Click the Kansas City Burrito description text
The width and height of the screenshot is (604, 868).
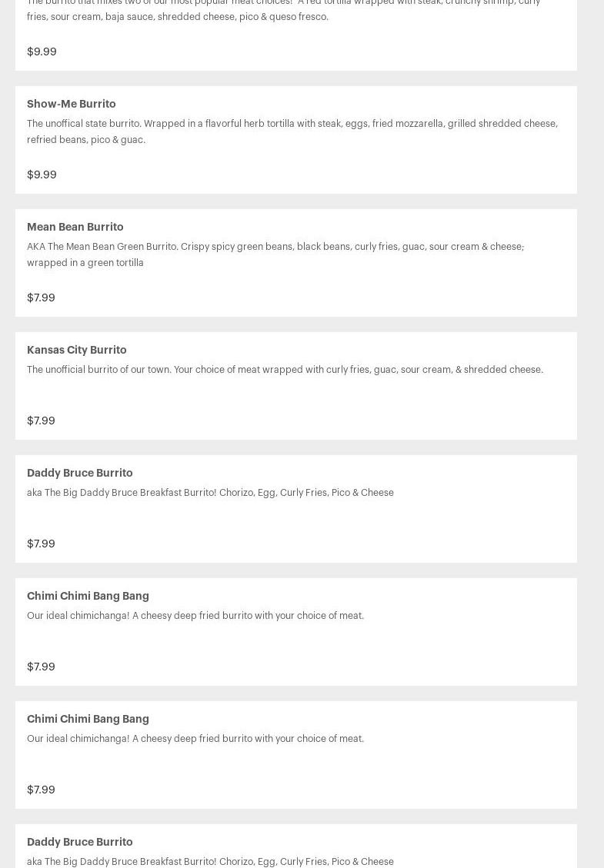[x=285, y=370]
